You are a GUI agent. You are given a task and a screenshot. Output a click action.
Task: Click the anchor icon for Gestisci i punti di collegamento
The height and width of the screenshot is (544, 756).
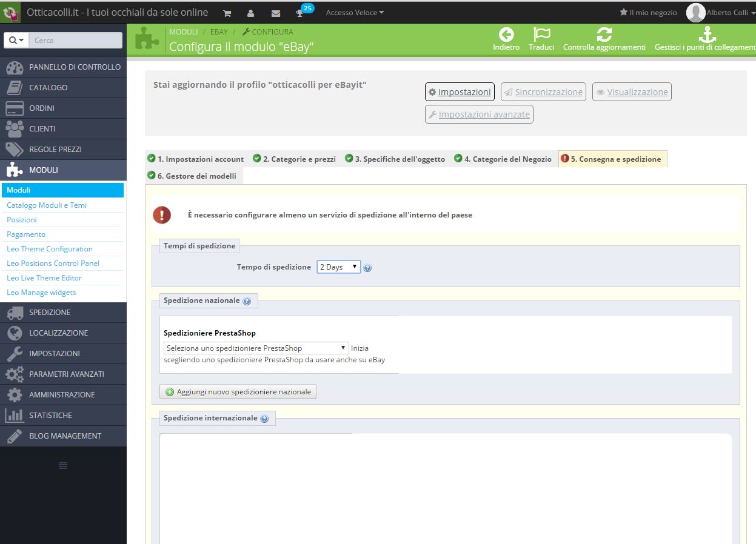coord(707,35)
